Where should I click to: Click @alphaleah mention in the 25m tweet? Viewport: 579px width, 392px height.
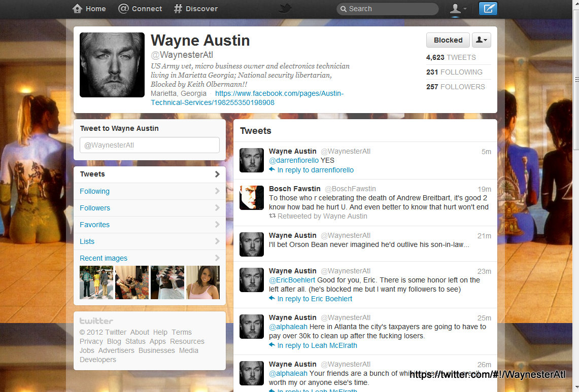coord(288,327)
